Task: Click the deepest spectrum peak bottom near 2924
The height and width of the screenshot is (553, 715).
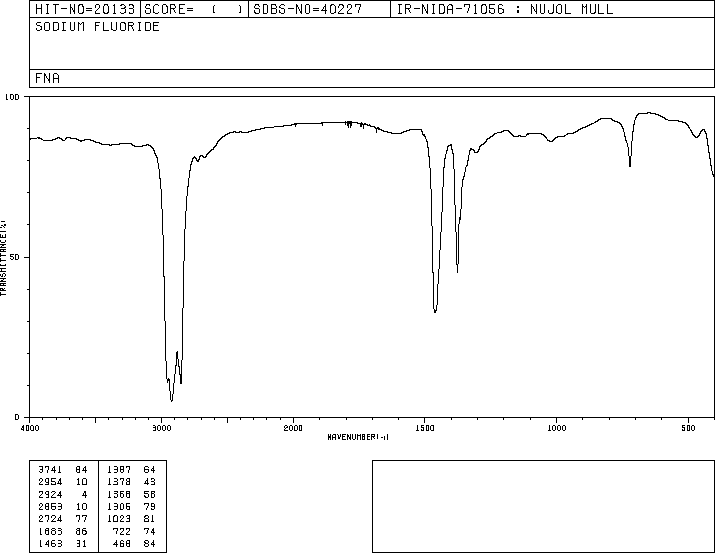Action: click(171, 401)
